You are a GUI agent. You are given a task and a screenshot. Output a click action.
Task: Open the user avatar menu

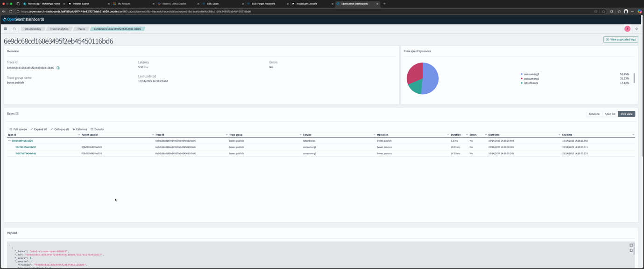point(627,29)
